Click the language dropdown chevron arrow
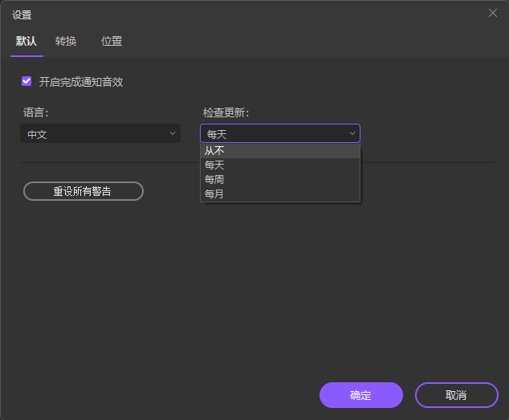The image size is (509, 420). click(x=173, y=133)
